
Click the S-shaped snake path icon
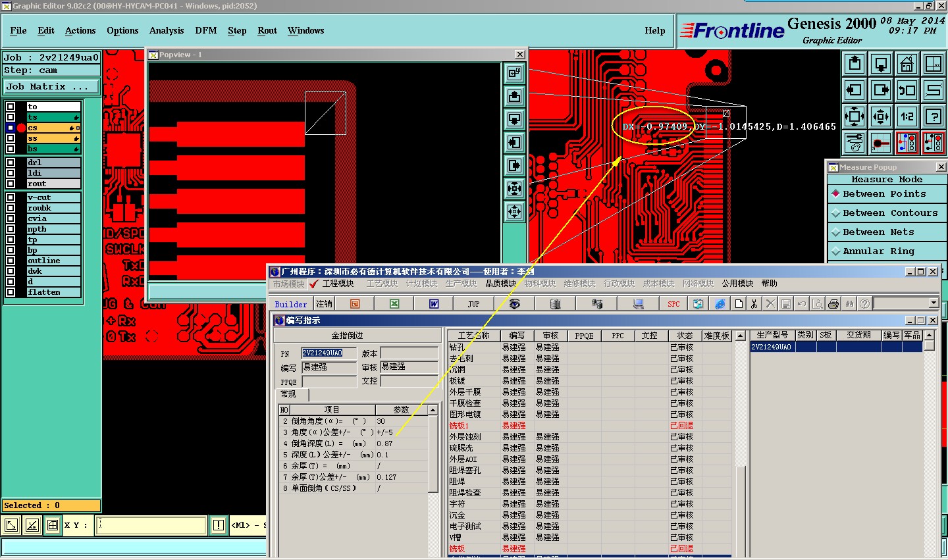pyautogui.click(x=934, y=90)
